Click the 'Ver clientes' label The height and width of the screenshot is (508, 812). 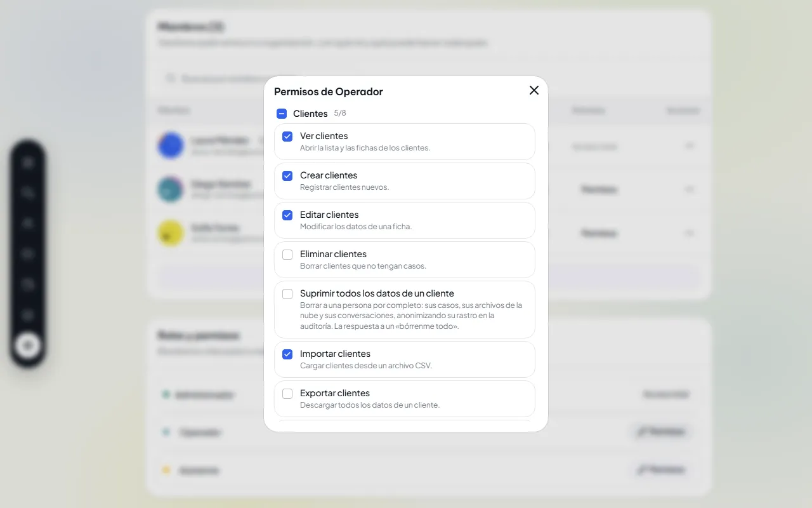coord(324,136)
